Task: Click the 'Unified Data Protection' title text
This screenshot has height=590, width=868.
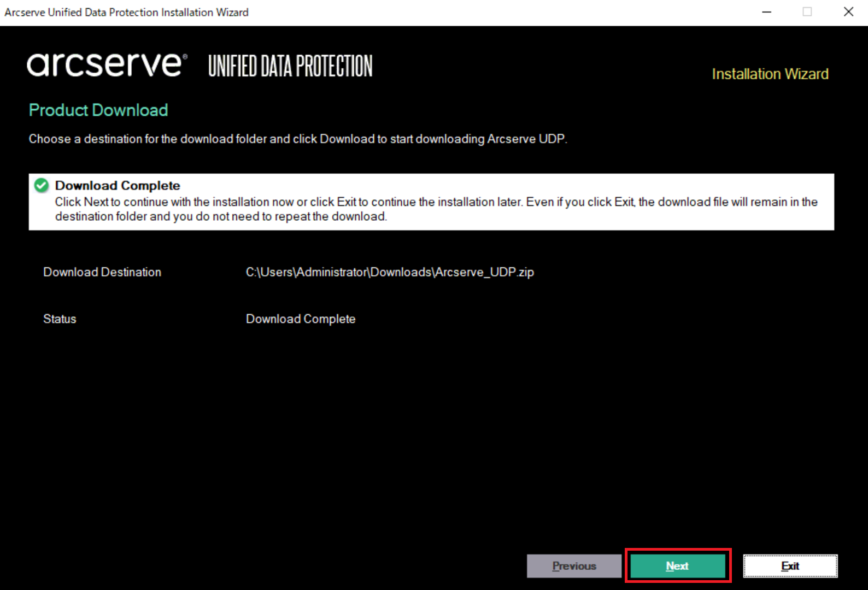Action: click(x=290, y=66)
